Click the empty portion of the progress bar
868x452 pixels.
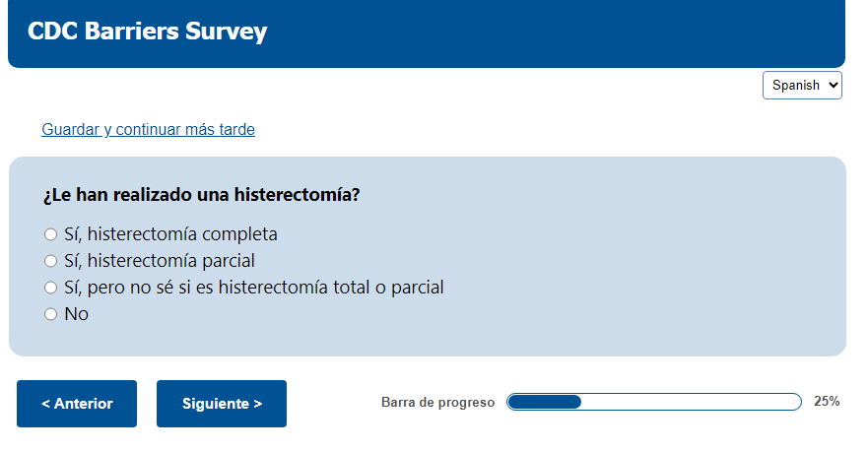point(690,402)
